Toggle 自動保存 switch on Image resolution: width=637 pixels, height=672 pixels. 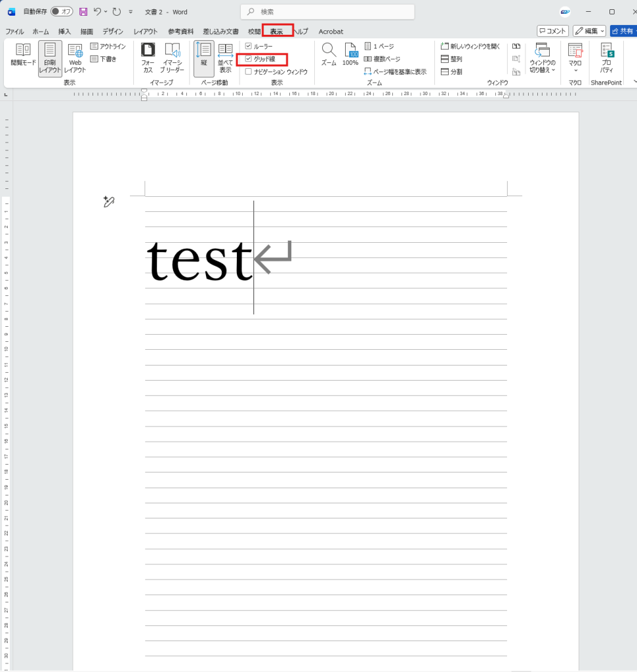point(62,12)
